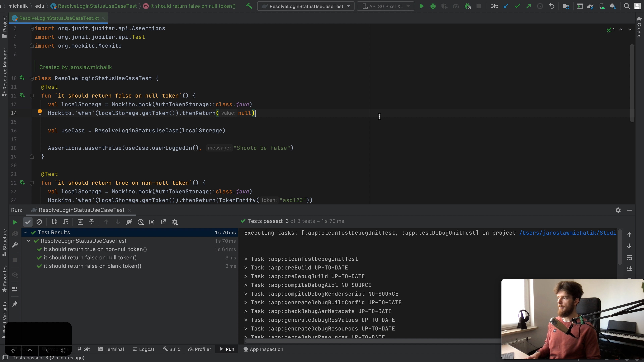Commit changes to Git

click(x=517, y=6)
